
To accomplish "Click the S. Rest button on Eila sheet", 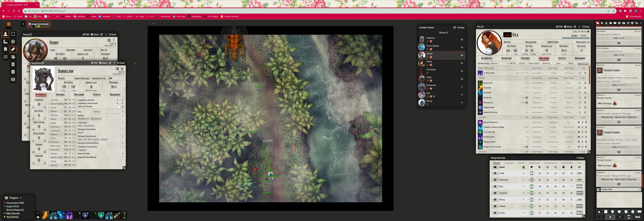I will coord(525,54).
